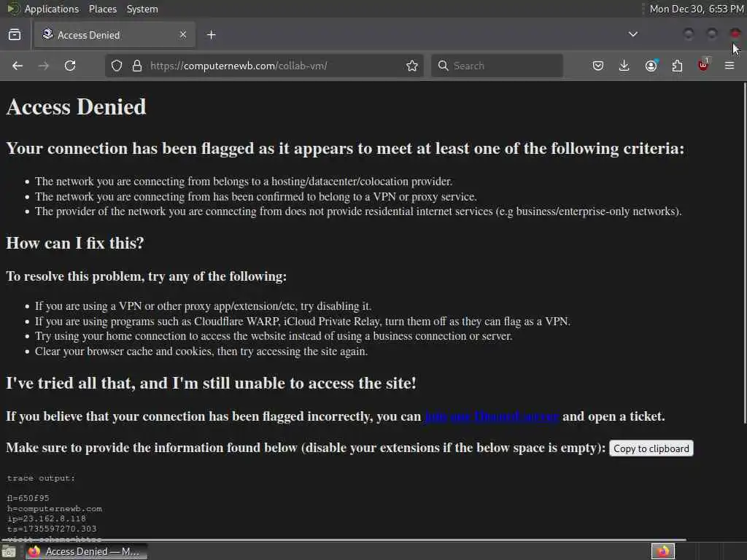
Task: Expand the list all tabs chevron
Action: [633, 34]
